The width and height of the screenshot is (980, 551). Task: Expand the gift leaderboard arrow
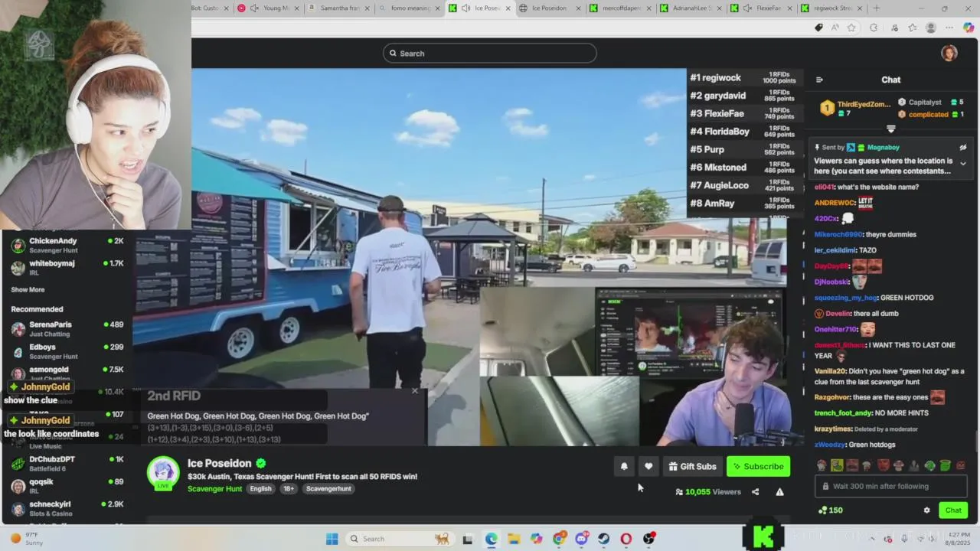(890, 129)
